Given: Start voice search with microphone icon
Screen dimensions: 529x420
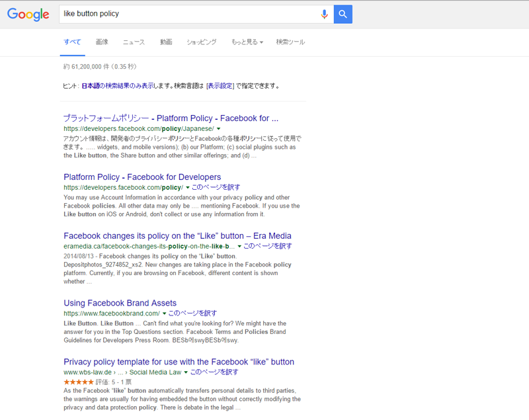Looking at the screenshot, I should (x=324, y=14).
